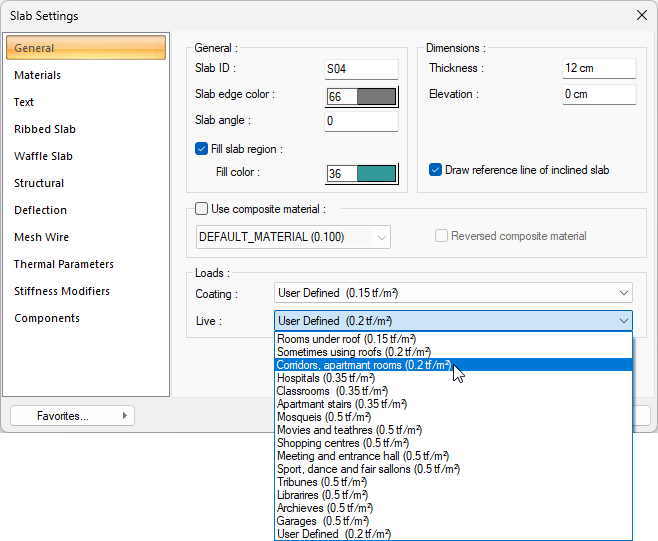Select Corridors, apartmant rooms option

[453, 365]
